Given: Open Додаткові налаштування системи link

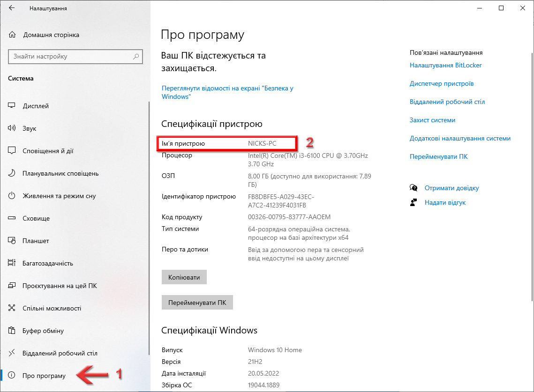Looking at the screenshot, I should pos(460,139).
